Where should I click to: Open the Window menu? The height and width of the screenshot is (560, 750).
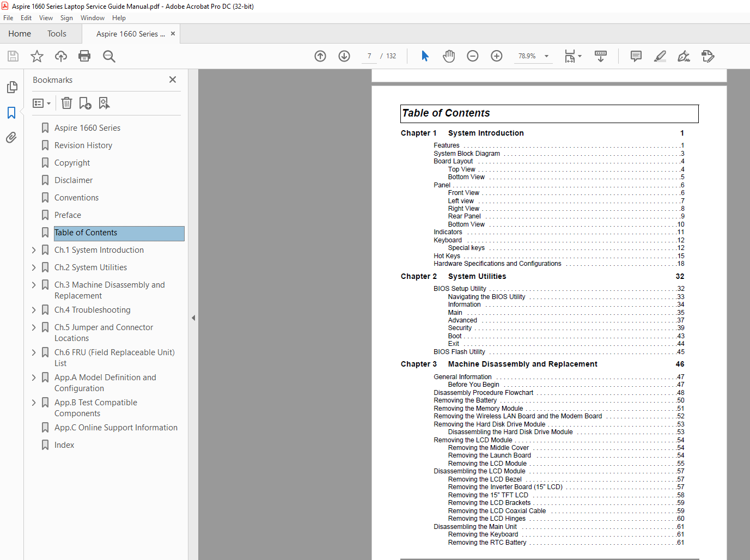[x=93, y=18]
